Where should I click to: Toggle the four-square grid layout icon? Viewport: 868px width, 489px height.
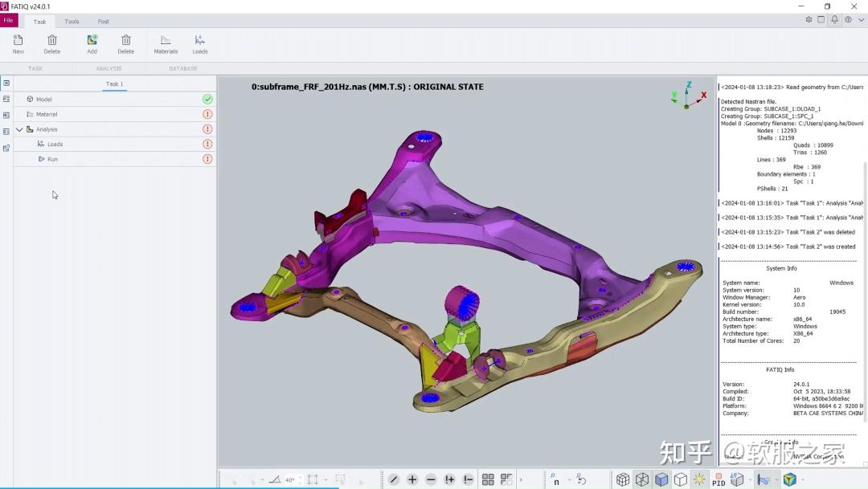488,479
